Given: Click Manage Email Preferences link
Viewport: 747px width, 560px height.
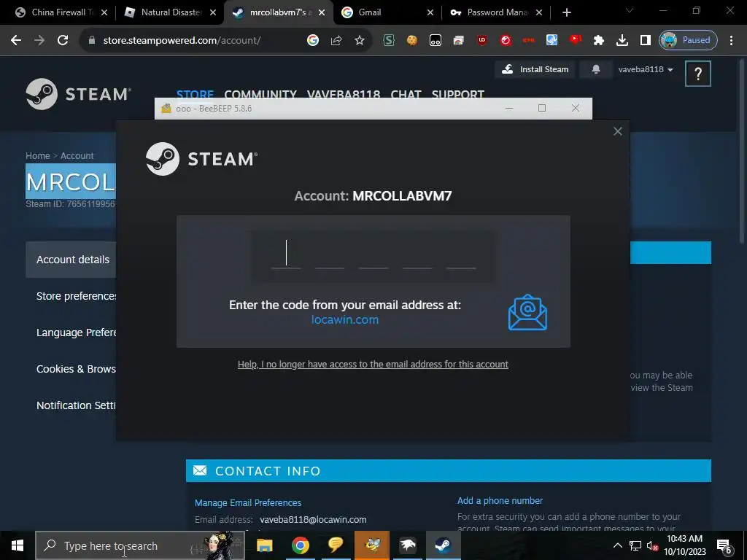Looking at the screenshot, I should [x=248, y=503].
